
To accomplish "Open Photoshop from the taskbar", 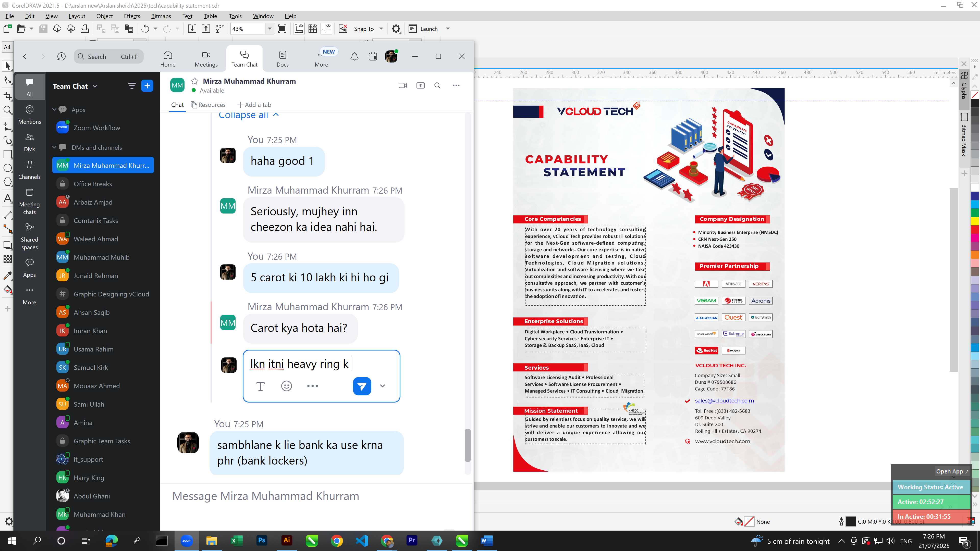I will 262,541.
